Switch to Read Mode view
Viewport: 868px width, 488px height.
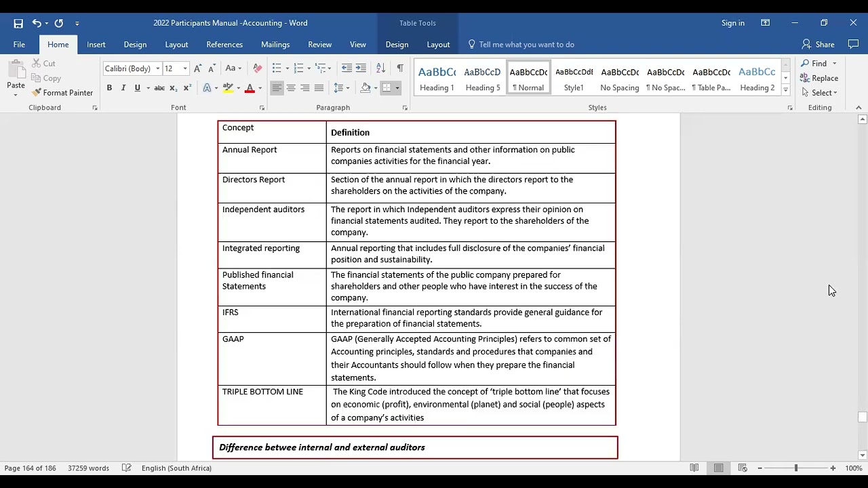[694, 468]
